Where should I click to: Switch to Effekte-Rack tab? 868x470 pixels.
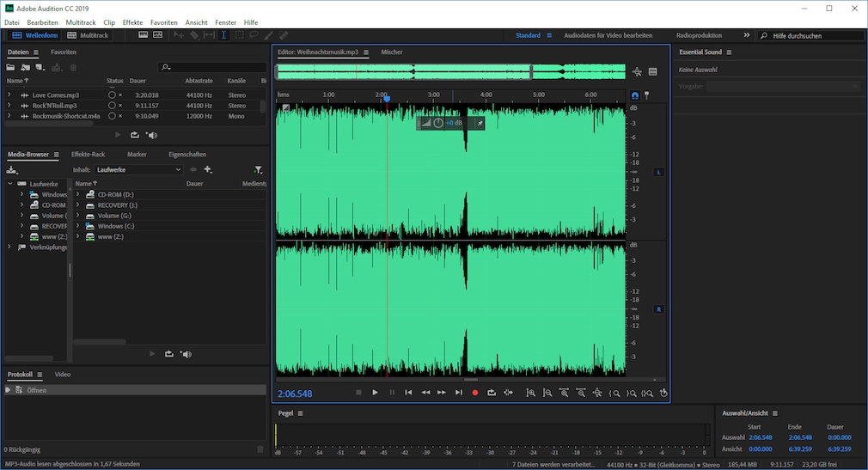coord(88,155)
